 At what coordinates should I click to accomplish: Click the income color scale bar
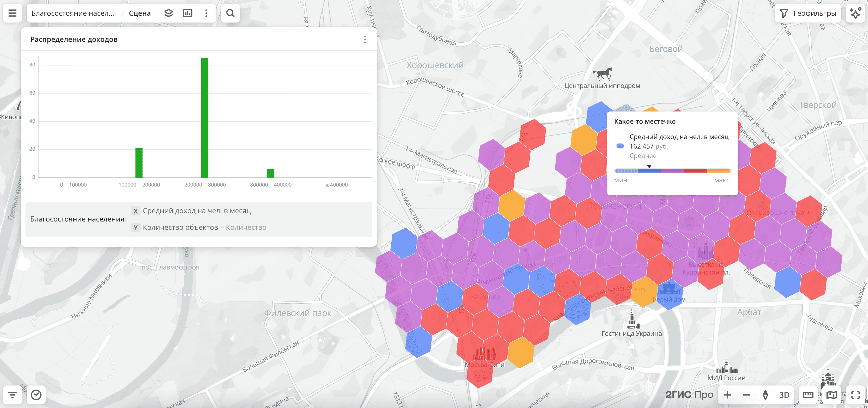(x=672, y=171)
